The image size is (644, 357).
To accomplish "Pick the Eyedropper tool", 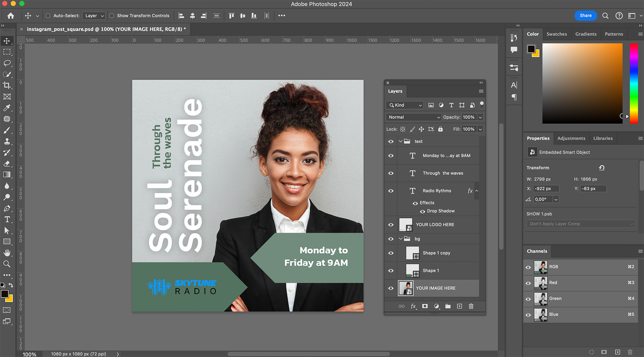I will [x=7, y=108].
